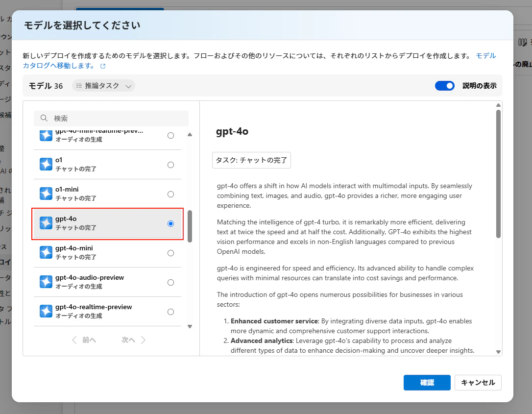
Task: Click the gpt-4o-audio-preview model icon
Action: click(x=46, y=282)
